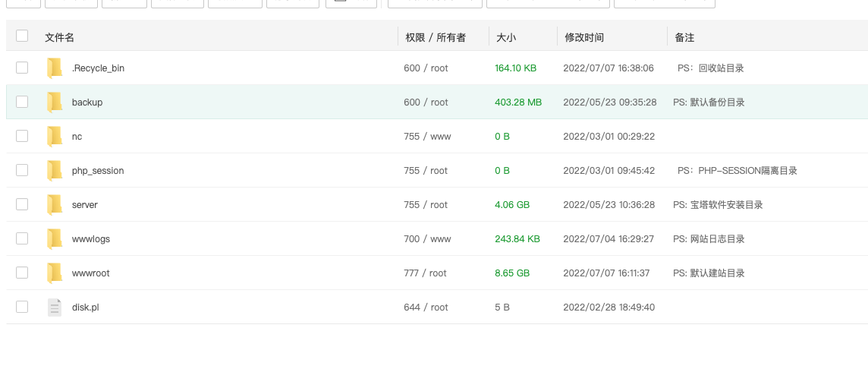Click 600 / root permission of .Recycle_bin
868x369 pixels.
[426, 68]
